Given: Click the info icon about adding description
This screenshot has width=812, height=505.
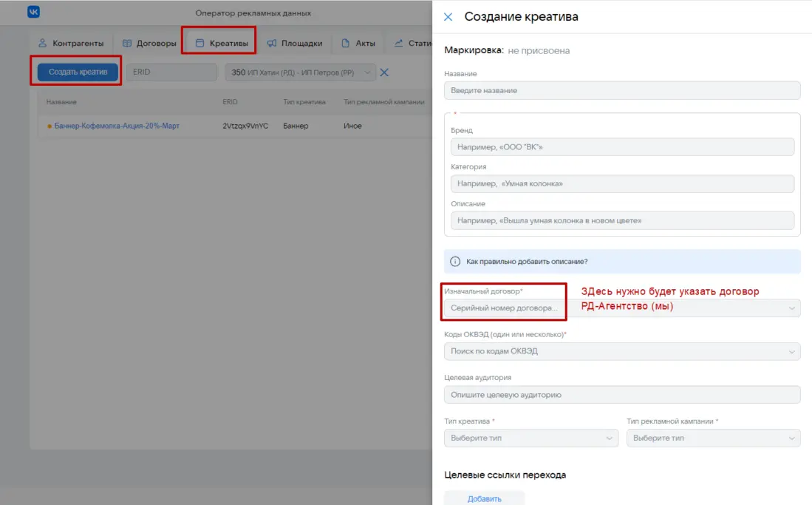Looking at the screenshot, I should click(455, 262).
